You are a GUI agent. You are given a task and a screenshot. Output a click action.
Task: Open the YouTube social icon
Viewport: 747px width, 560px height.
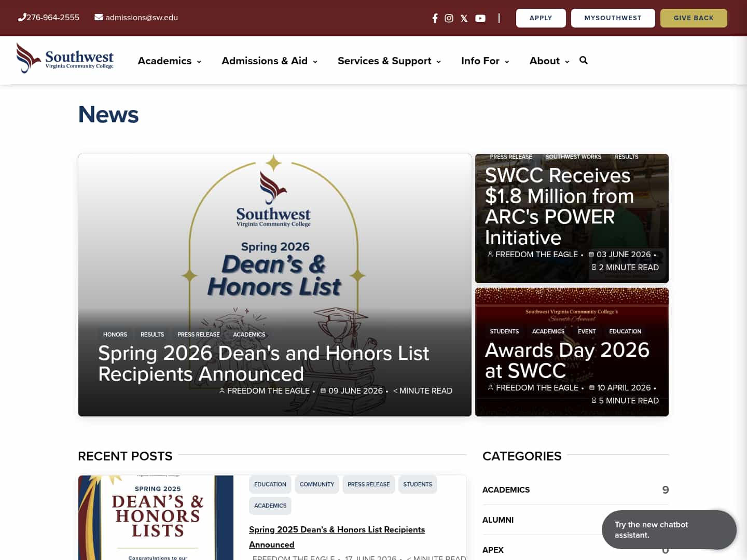point(480,18)
